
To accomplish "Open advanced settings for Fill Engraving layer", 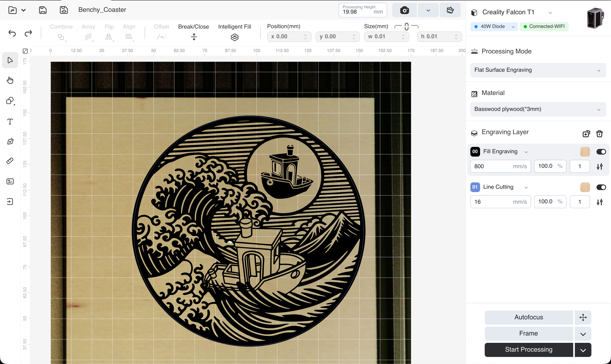I will tap(599, 166).
